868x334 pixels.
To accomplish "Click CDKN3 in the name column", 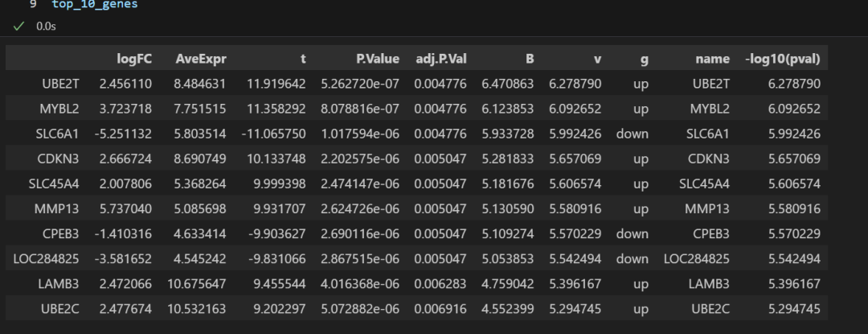I will [709, 159].
